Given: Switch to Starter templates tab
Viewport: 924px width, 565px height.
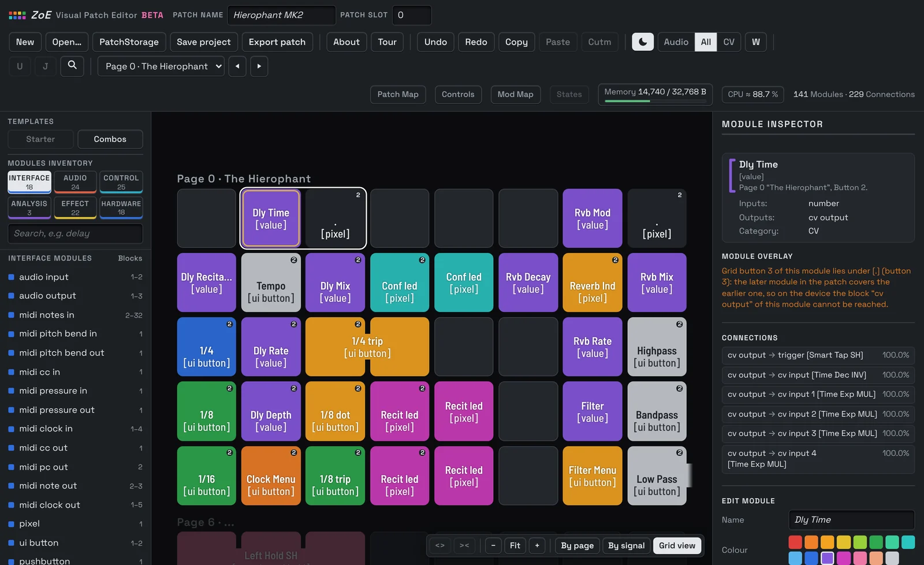Looking at the screenshot, I should pyautogui.click(x=40, y=139).
